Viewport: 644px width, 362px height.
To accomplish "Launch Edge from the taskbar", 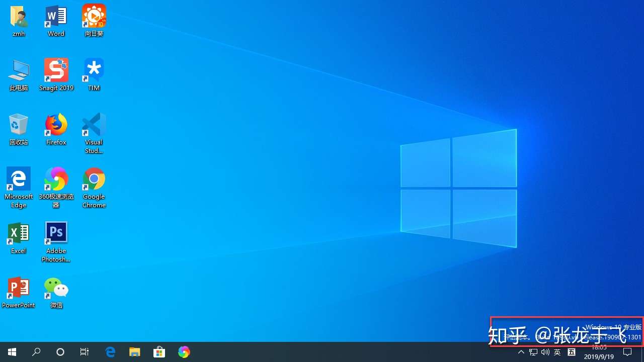I will [110, 352].
